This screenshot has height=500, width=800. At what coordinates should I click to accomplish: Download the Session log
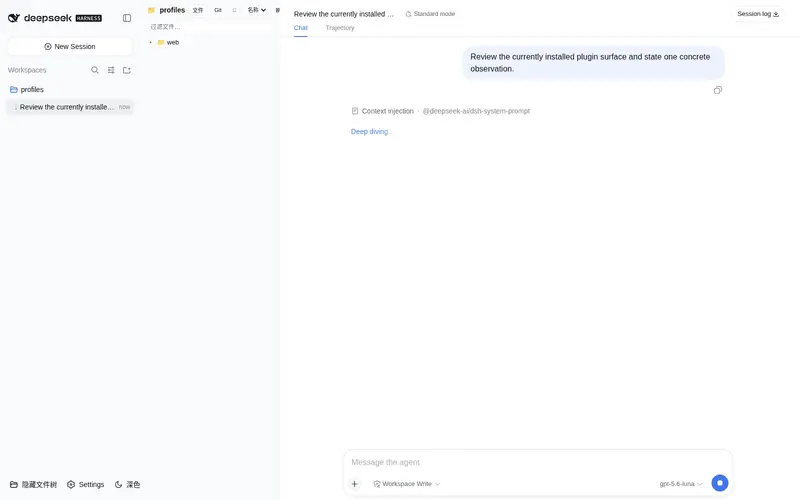(x=758, y=14)
